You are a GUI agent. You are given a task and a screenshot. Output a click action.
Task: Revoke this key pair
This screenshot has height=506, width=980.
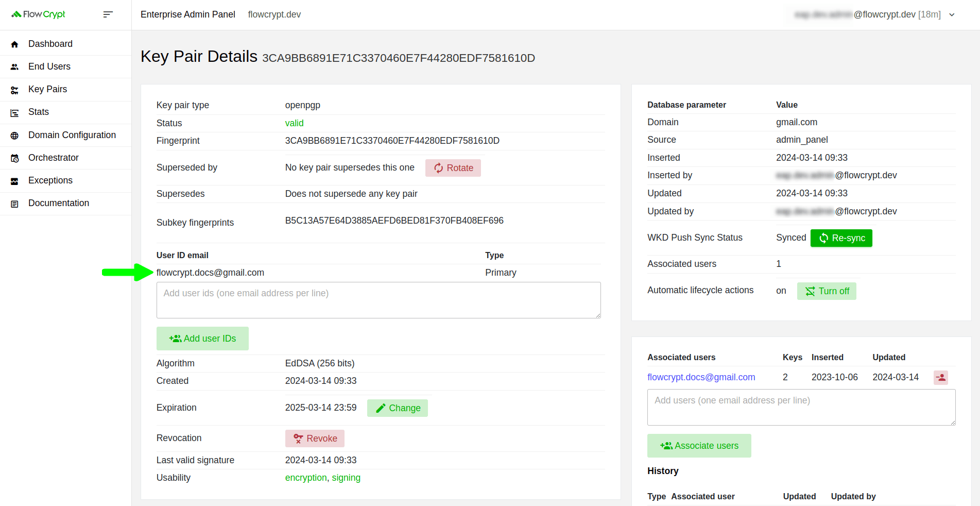315,438
